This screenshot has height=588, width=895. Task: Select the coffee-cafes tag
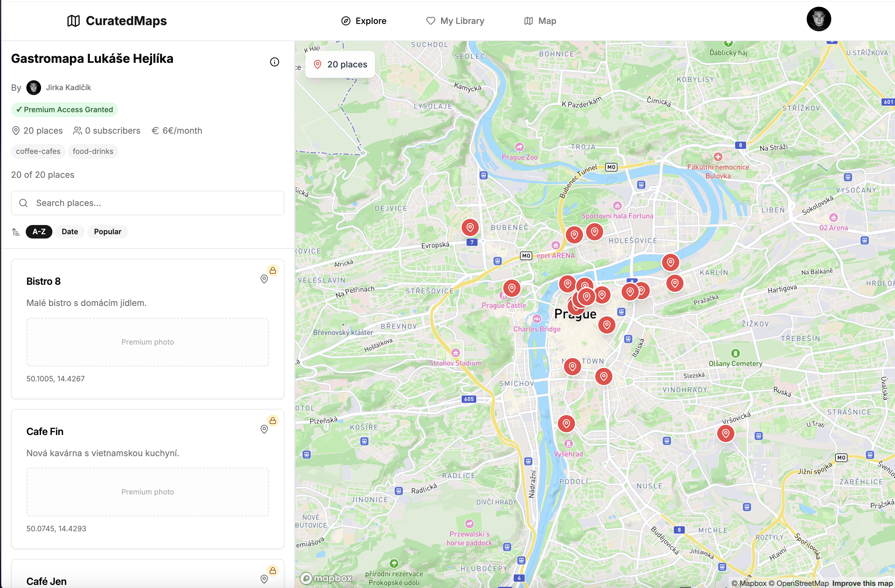tap(38, 151)
